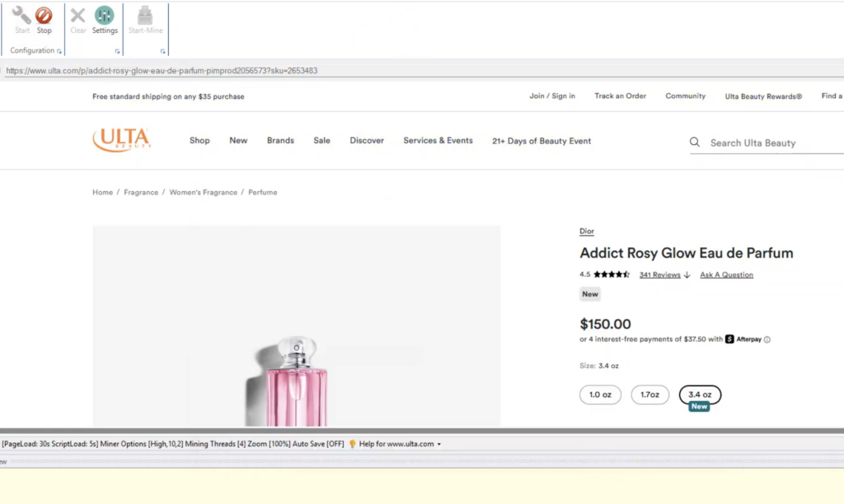844x504 pixels.
Task: Open the Shop menu
Action: click(x=199, y=140)
